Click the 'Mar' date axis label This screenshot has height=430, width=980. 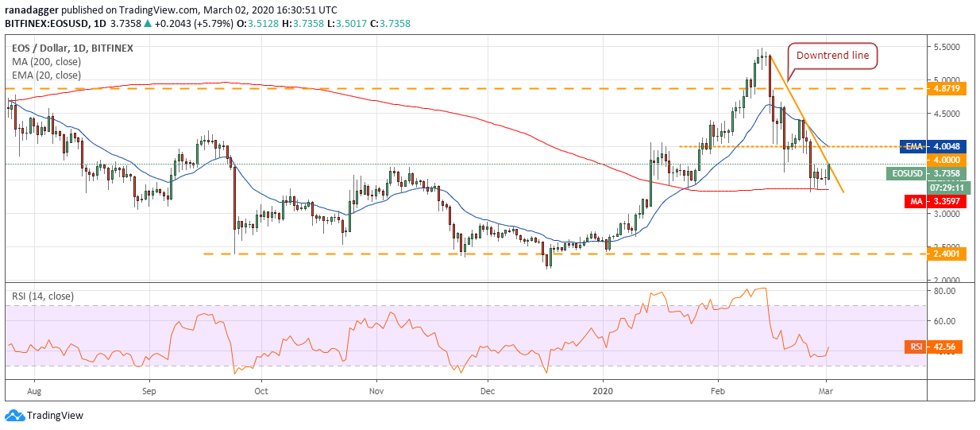[827, 392]
